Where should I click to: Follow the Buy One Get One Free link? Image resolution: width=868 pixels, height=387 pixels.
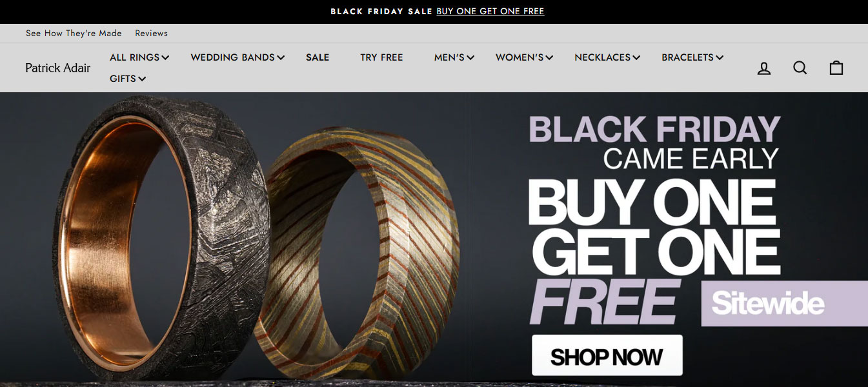(490, 12)
